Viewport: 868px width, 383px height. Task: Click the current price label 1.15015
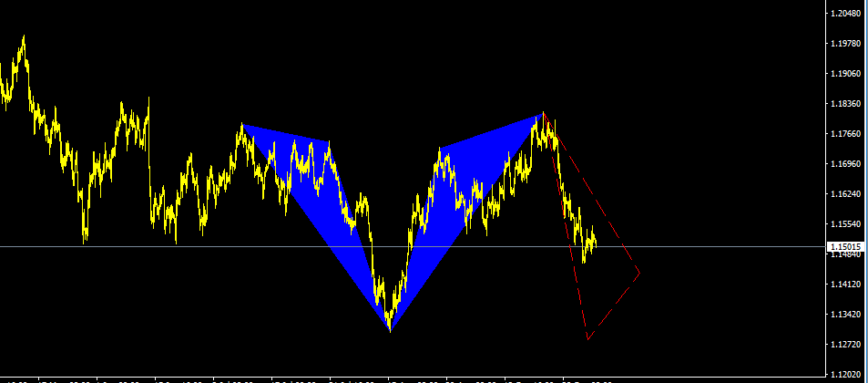[x=844, y=246]
